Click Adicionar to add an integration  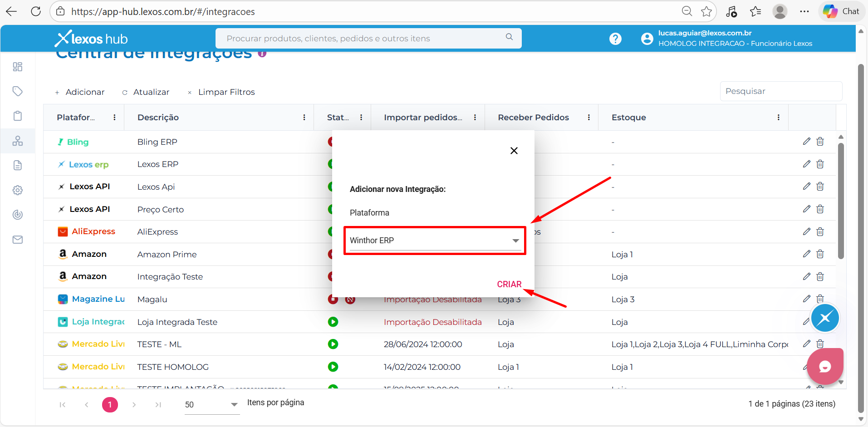tap(79, 92)
